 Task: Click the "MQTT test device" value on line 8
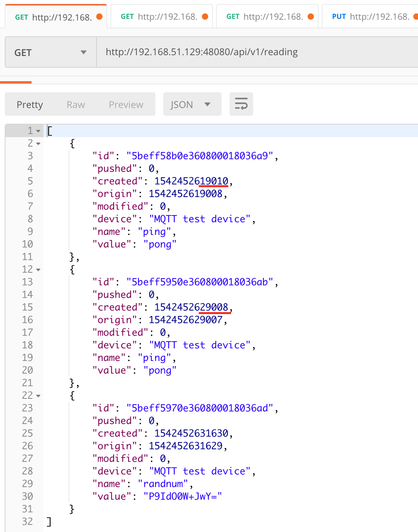tap(200, 219)
